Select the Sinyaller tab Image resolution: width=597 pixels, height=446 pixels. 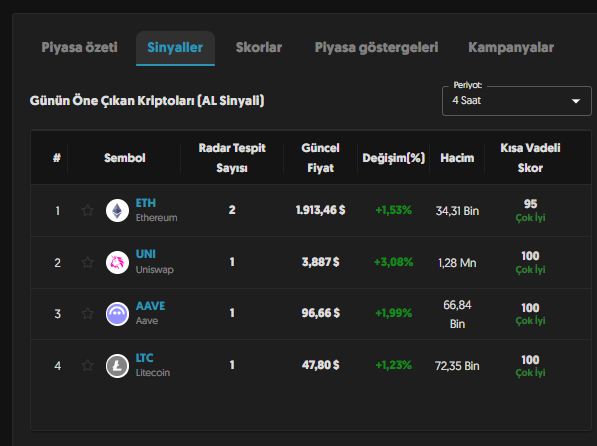coord(175,48)
